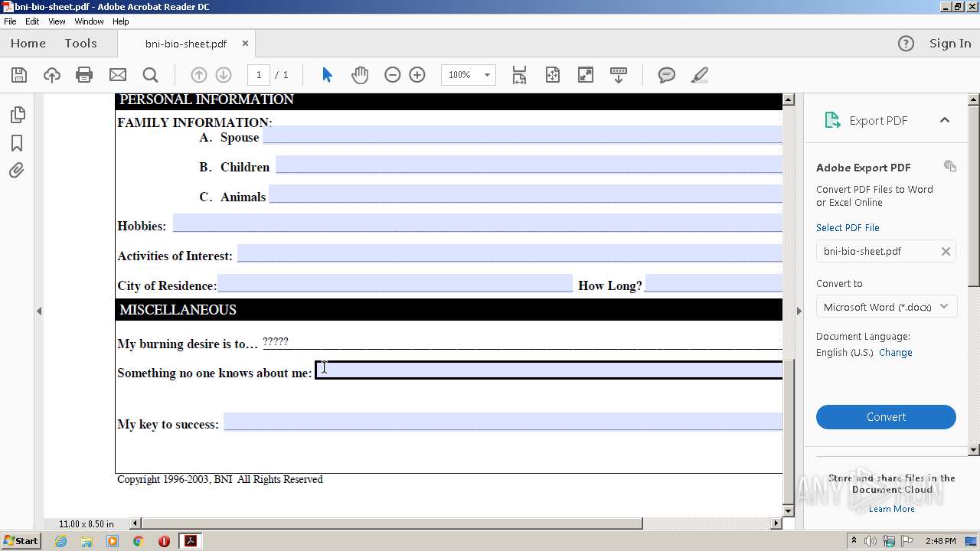The image size is (980, 551).
Task: Click the Activities of Interest field
Action: pyautogui.click(x=510, y=253)
